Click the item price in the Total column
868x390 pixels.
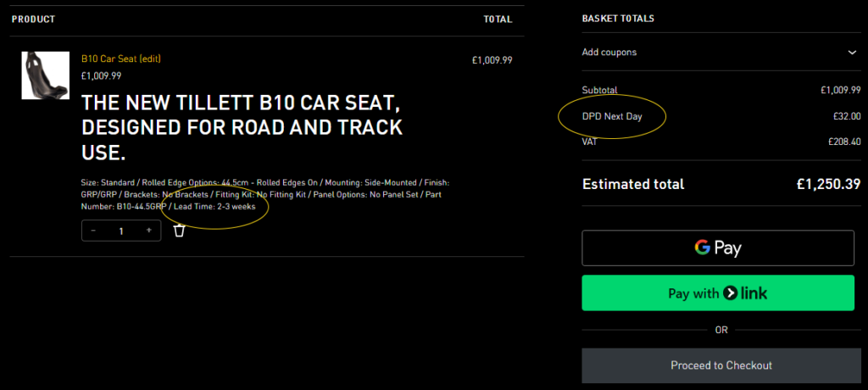coord(492,60)
